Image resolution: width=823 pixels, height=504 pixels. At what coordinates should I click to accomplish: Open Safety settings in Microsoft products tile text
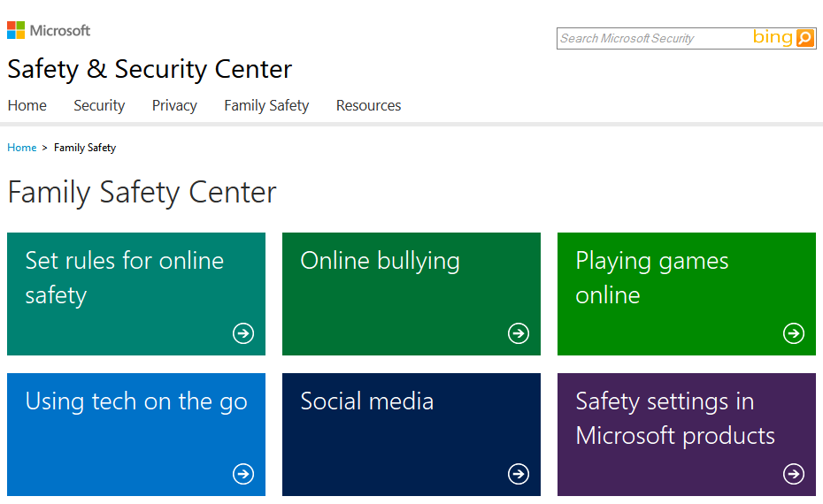tap(675, 418)
